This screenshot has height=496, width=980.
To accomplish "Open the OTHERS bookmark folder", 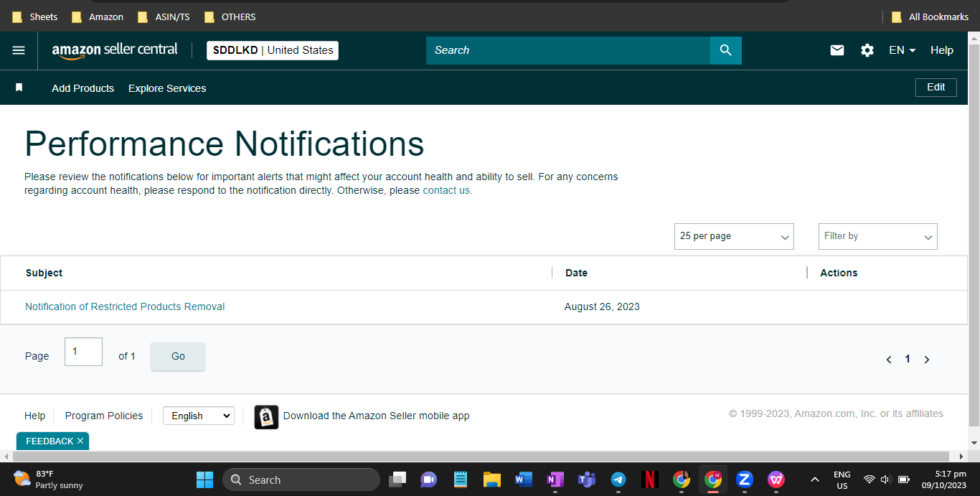I will pos(230,17).
